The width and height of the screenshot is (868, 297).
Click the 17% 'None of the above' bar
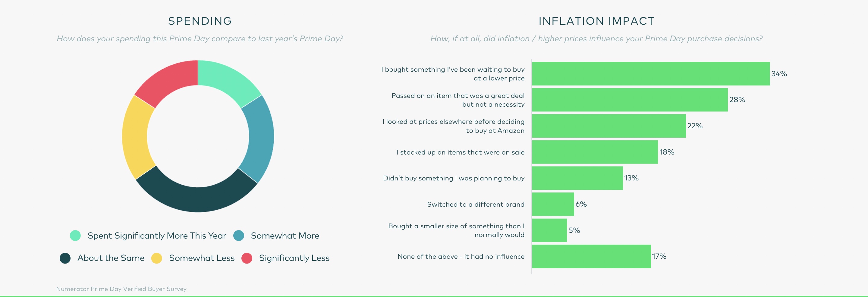coord(591,256)
